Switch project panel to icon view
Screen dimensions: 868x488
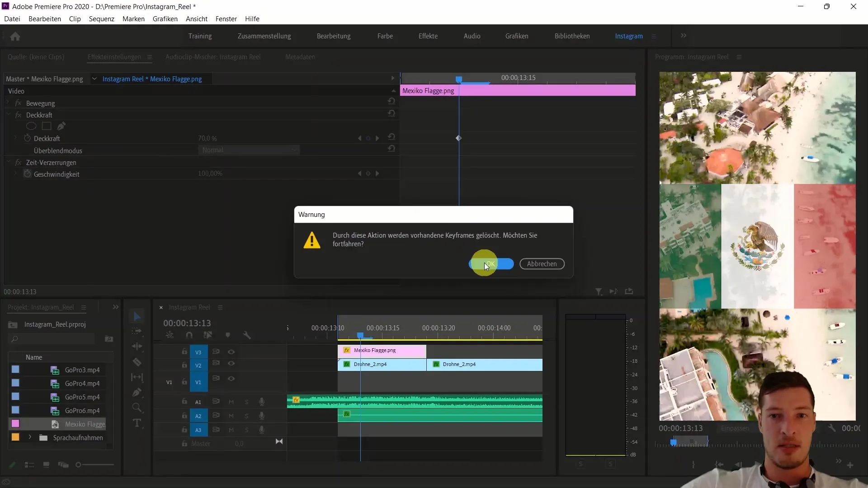tap(46, 465)
